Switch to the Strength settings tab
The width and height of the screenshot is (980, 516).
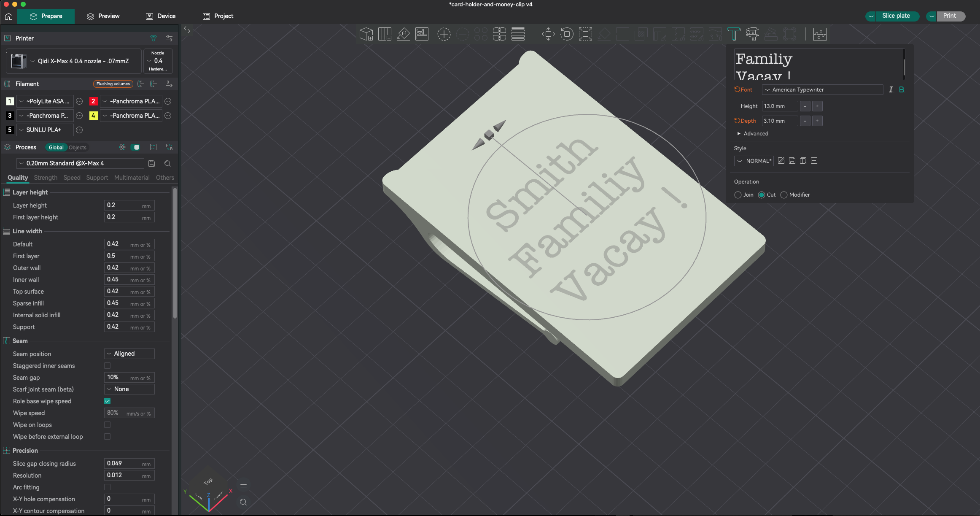[46, 178]
